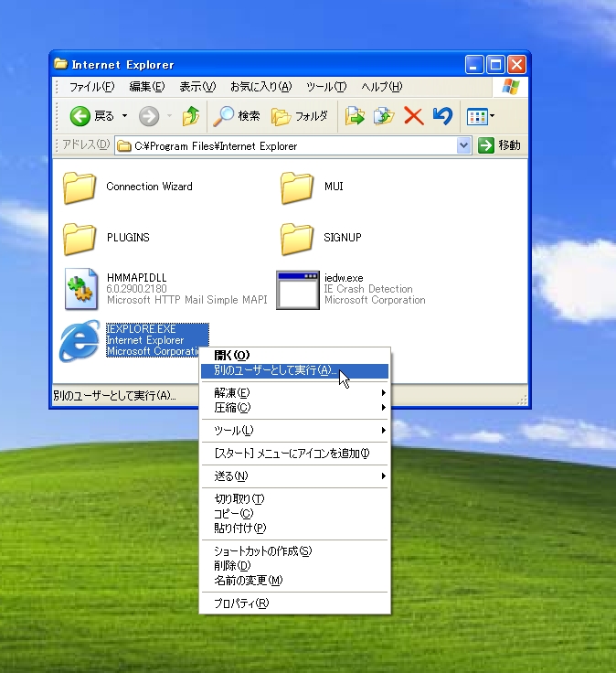This screenshot has width=616, height=673.
Task: Open the ファイル(F) menu
Action: click(x=91, y=87)
